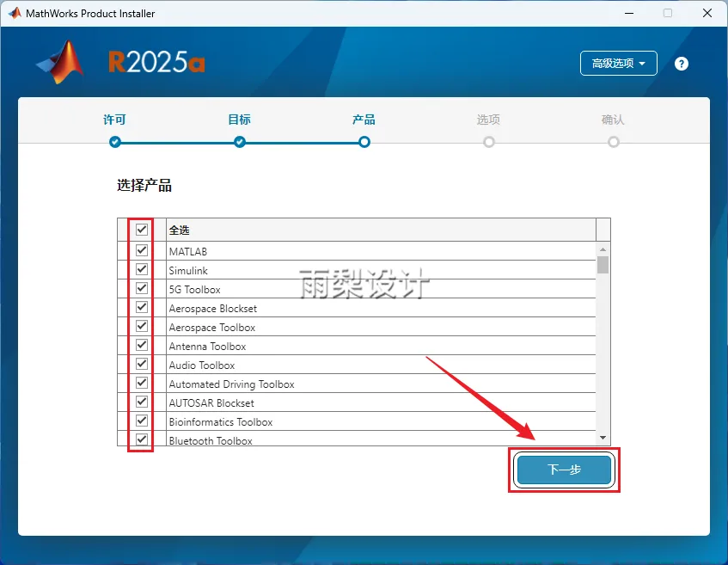Toggle the 全选 select-all checkbox

[142, 229]
